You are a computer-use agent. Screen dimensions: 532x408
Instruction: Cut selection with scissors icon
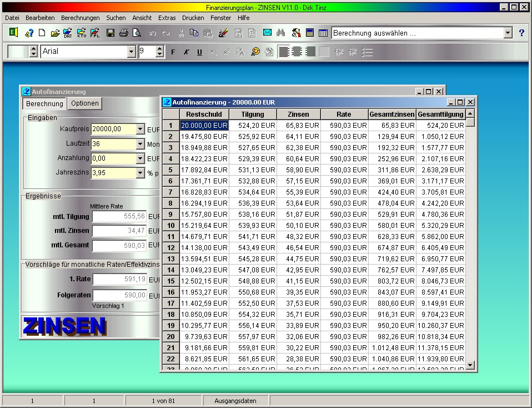coord(181,33)
